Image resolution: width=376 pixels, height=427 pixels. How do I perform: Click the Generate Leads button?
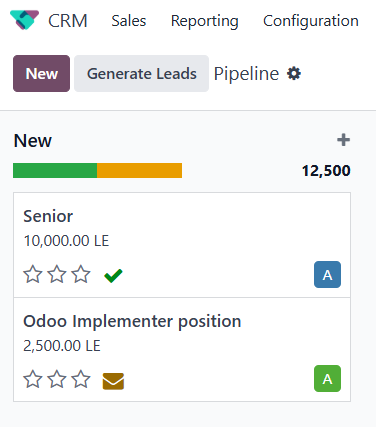[x=142, y=73]
